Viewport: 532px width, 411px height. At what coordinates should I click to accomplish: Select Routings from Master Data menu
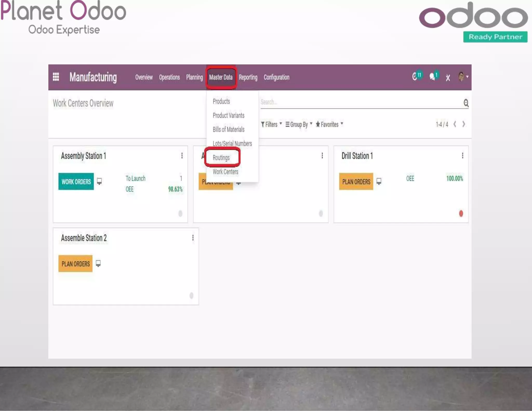[x=221, y=157]
